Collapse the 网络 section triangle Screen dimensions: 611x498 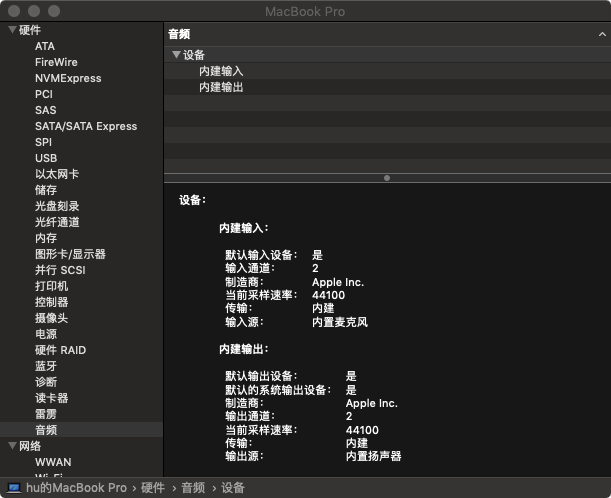[12, 445]
